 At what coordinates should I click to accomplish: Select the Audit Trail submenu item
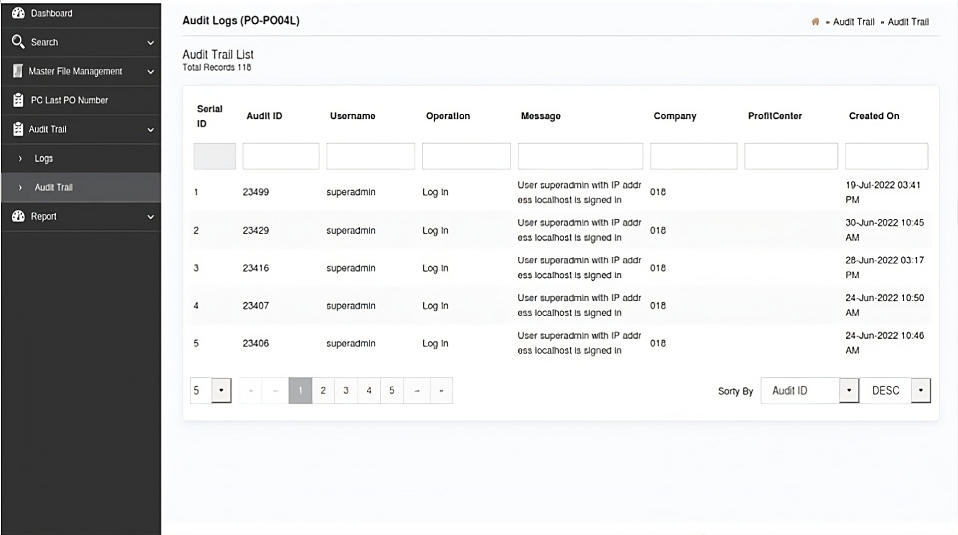click(56, 187)
